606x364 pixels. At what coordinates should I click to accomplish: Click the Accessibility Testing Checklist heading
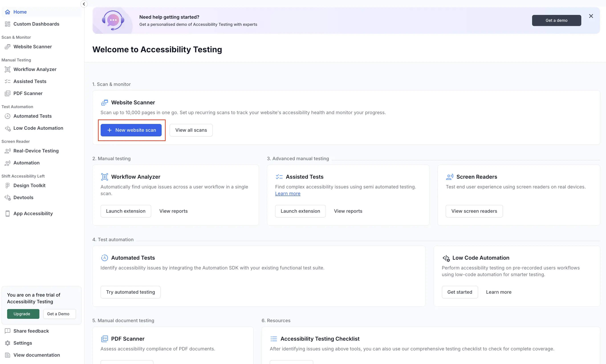coord(320,339)
